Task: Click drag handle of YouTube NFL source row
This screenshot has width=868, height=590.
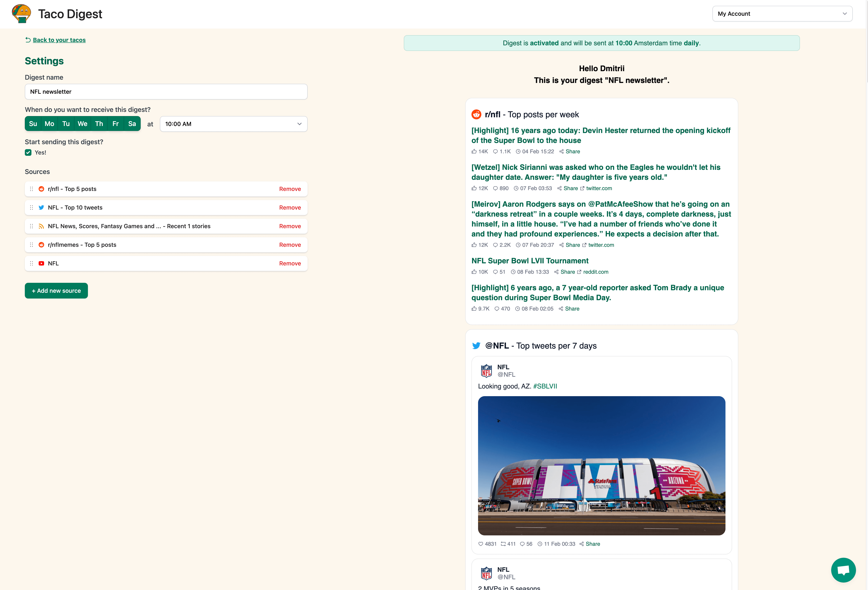Action: [x=31, y=263]
